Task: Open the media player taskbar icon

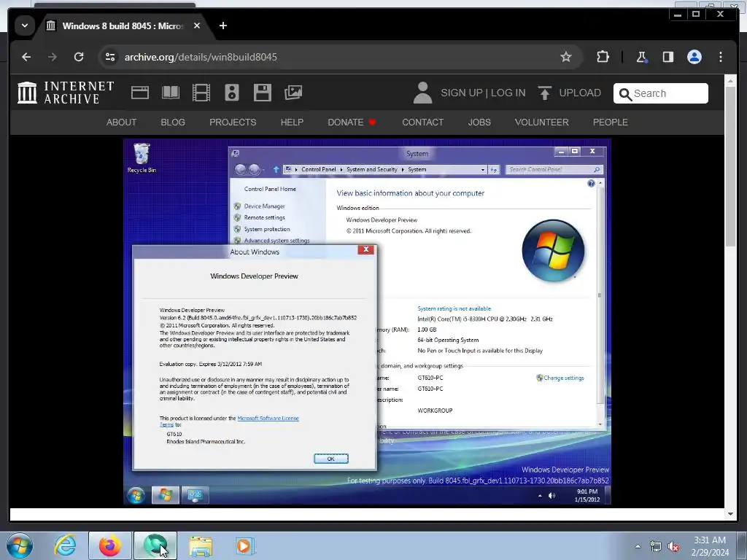Action: pyautogui.click(x=244, y=545)
